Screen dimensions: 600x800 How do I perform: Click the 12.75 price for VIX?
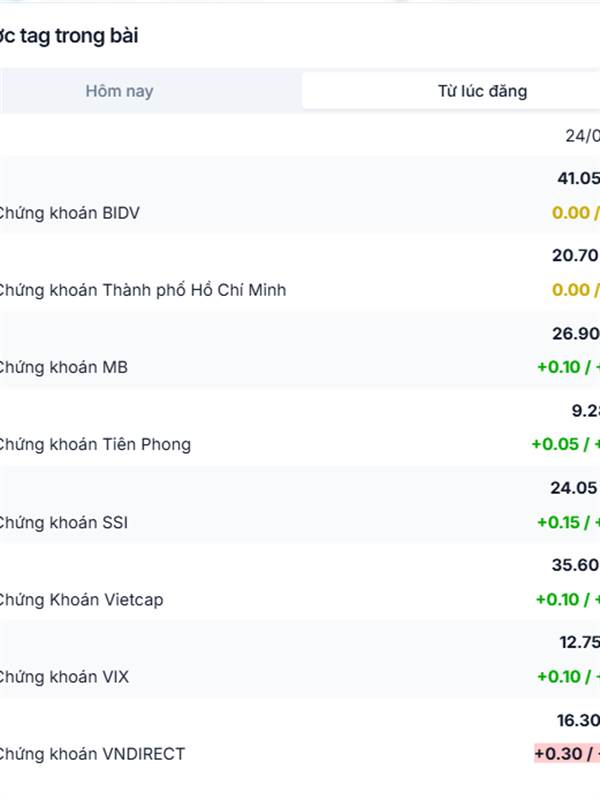click(580, 642)
